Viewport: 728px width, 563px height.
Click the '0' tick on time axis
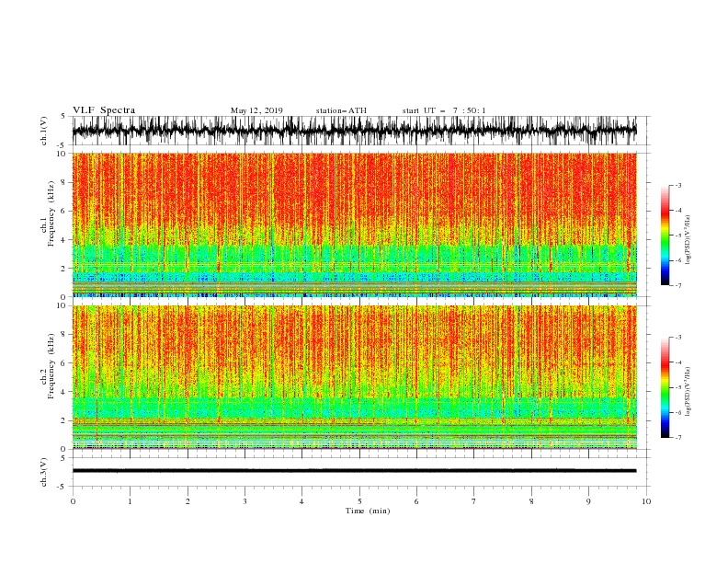tap(73, 501)
